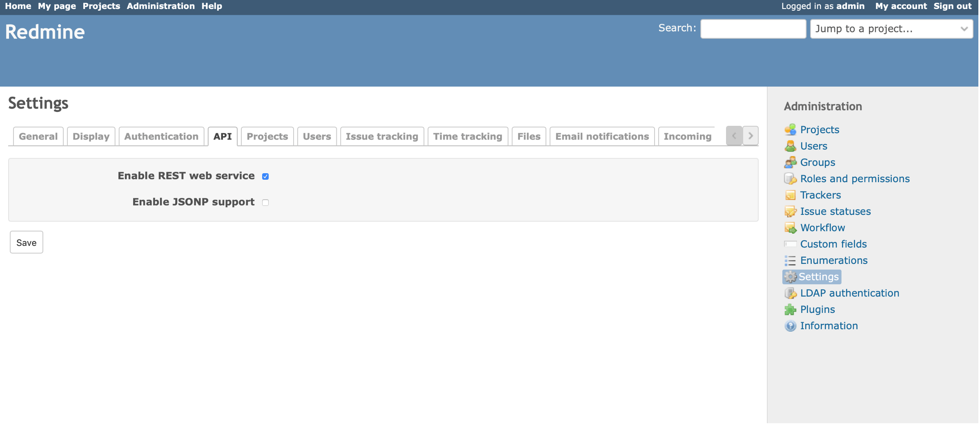Click the Sign out link
The image size is (980, 424).
coord(952,6)
